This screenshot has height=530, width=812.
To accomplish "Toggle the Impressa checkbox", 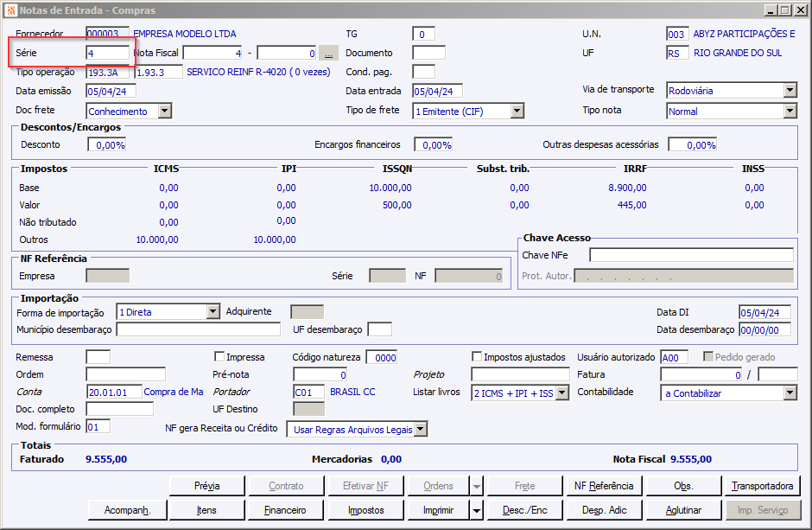I will (220, 357).
